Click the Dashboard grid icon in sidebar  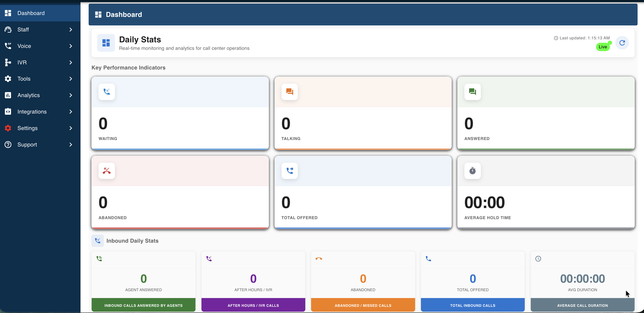click(8, 13)
